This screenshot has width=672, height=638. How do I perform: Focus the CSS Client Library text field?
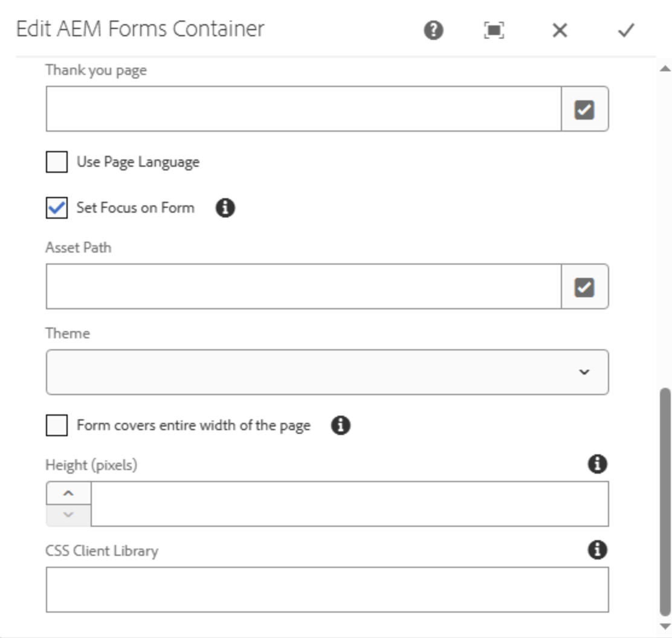pos(328,590)
